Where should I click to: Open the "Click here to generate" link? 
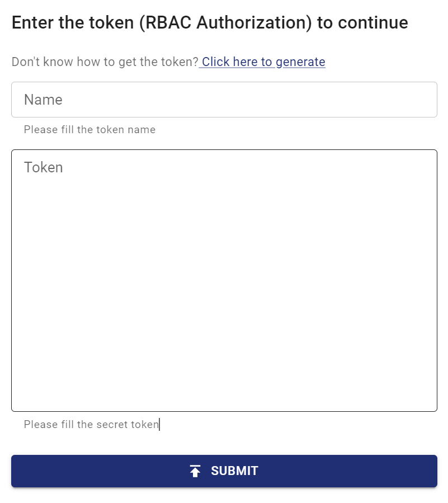[x=263, y=62]
